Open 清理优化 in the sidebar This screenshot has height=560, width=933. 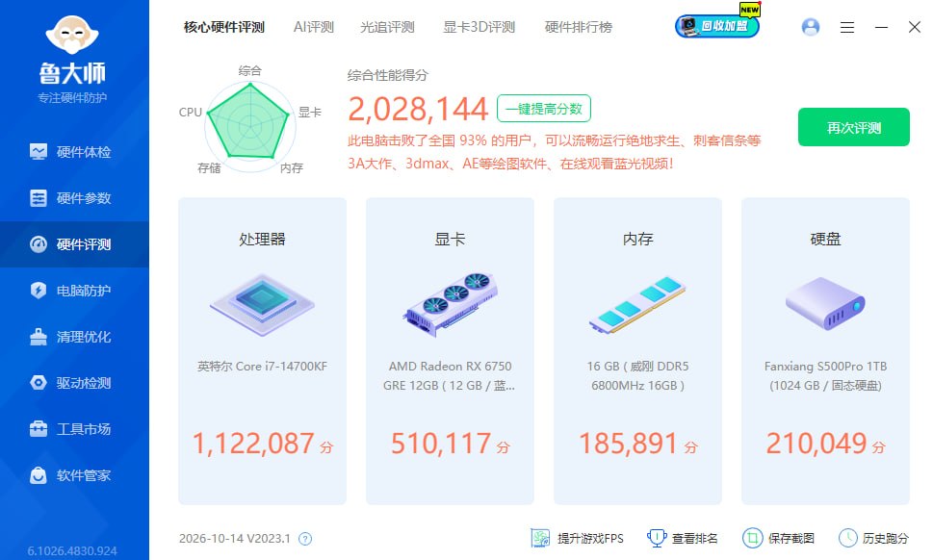[x=74, y=337]
